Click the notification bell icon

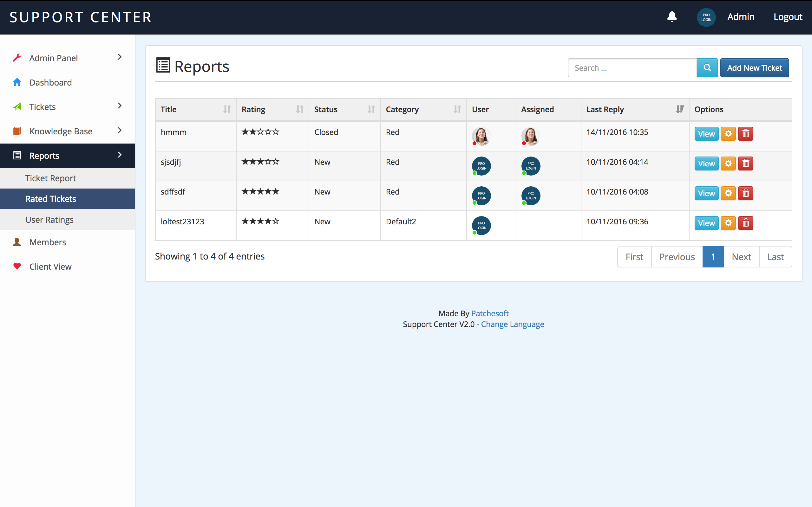tap(672, 16)
